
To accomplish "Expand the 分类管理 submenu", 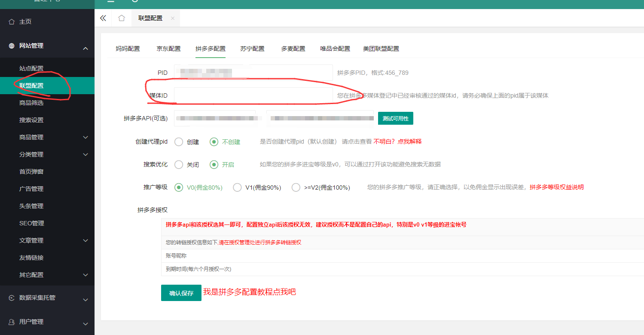I will (x=85, y=154).
